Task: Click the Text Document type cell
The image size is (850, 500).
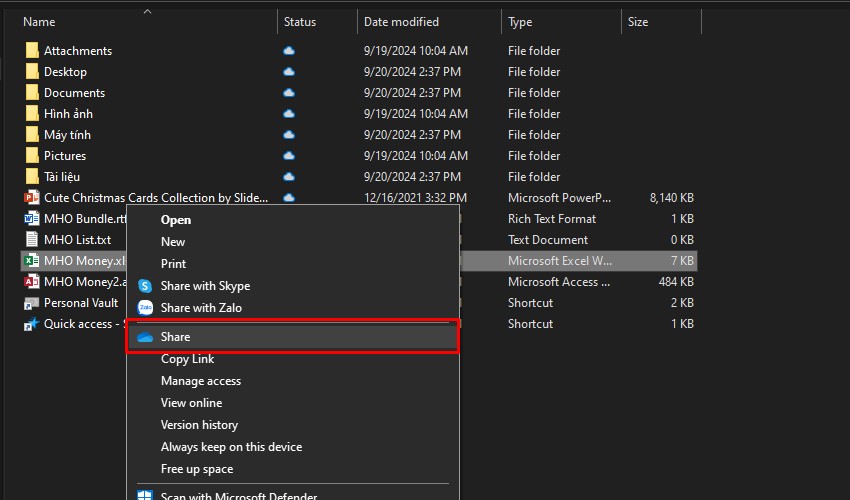Action: pyautogui.click(x=548, y=240)
